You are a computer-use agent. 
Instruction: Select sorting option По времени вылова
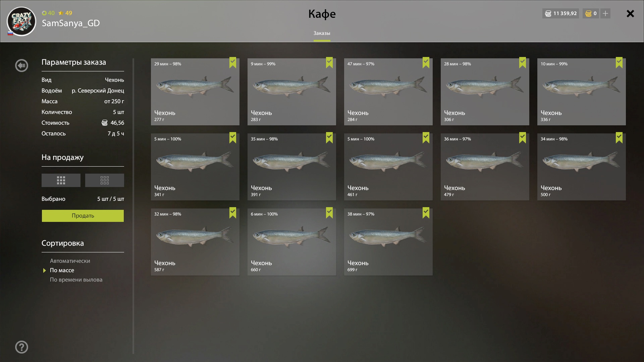(x=76, y=280)
